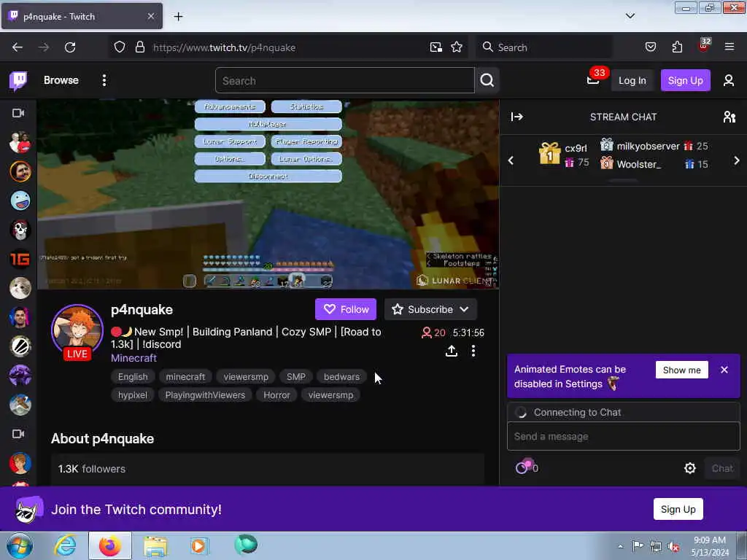The image size is (747, 560).
Task: Open the list all tabs chevron
Action: (630, 16)
